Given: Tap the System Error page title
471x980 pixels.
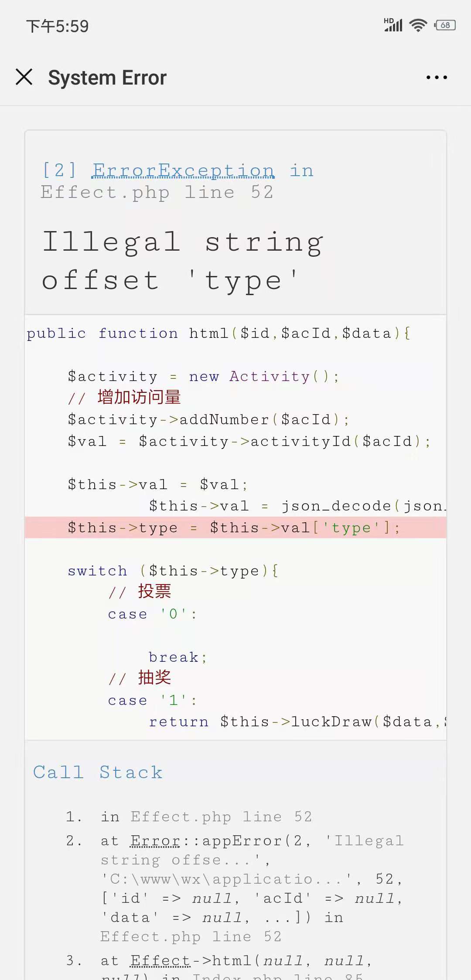Looking at the screenshot, I should point(107,78).
